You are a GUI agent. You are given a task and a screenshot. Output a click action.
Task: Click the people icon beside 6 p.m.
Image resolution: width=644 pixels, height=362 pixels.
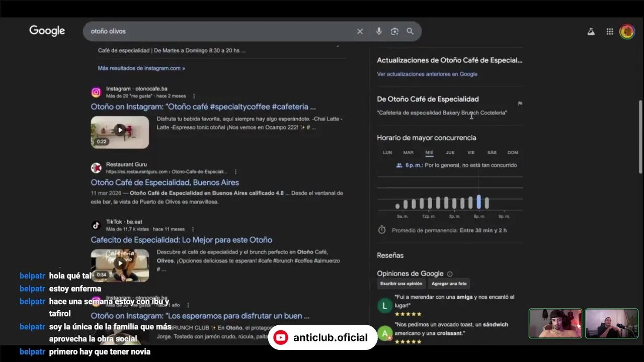(x=399, y=165)
